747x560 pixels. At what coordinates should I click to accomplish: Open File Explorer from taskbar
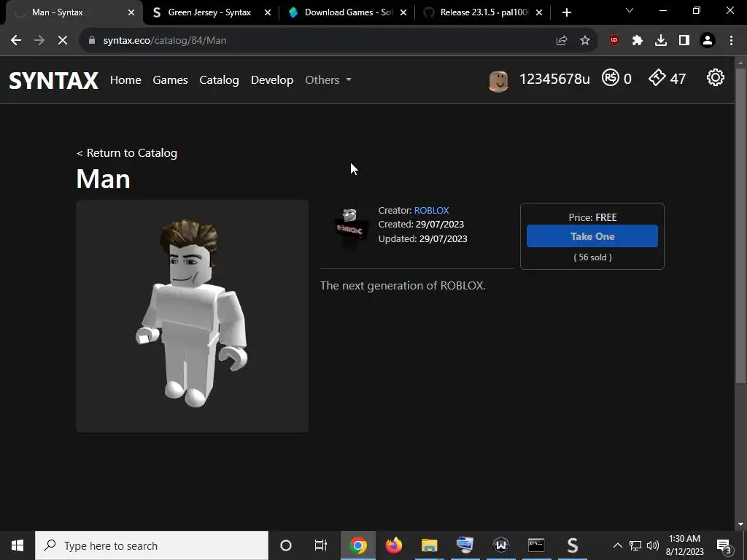click(429, 545)
